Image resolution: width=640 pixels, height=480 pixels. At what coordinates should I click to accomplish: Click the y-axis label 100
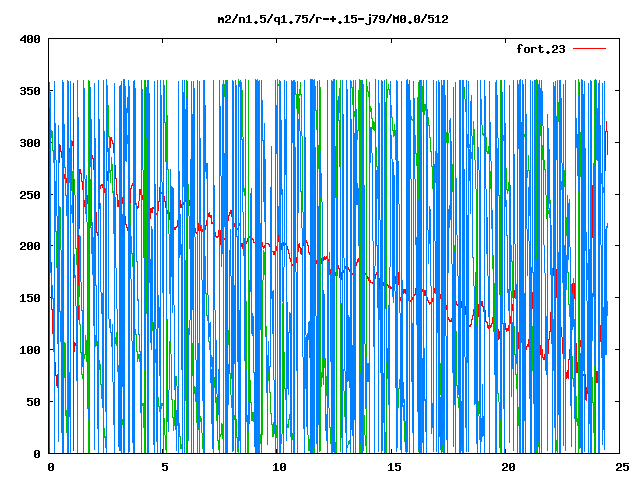tap(30, 350)
